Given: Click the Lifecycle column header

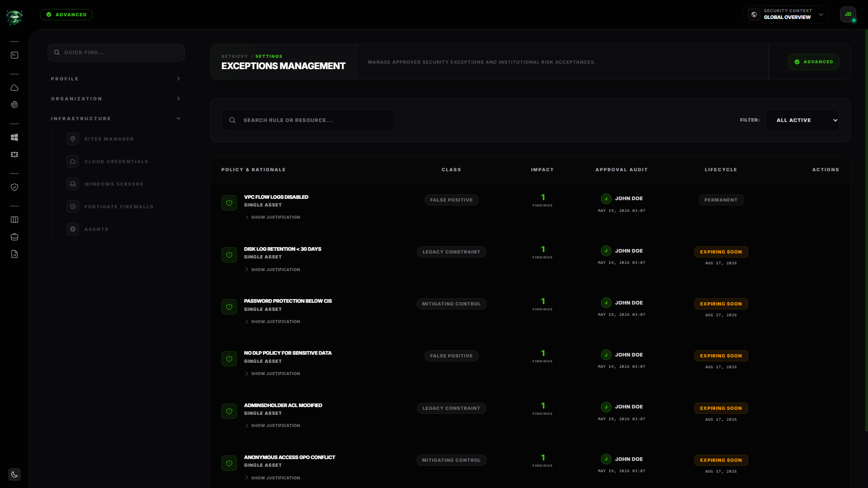Looking at the screenshot, I should tap(721, 170).
